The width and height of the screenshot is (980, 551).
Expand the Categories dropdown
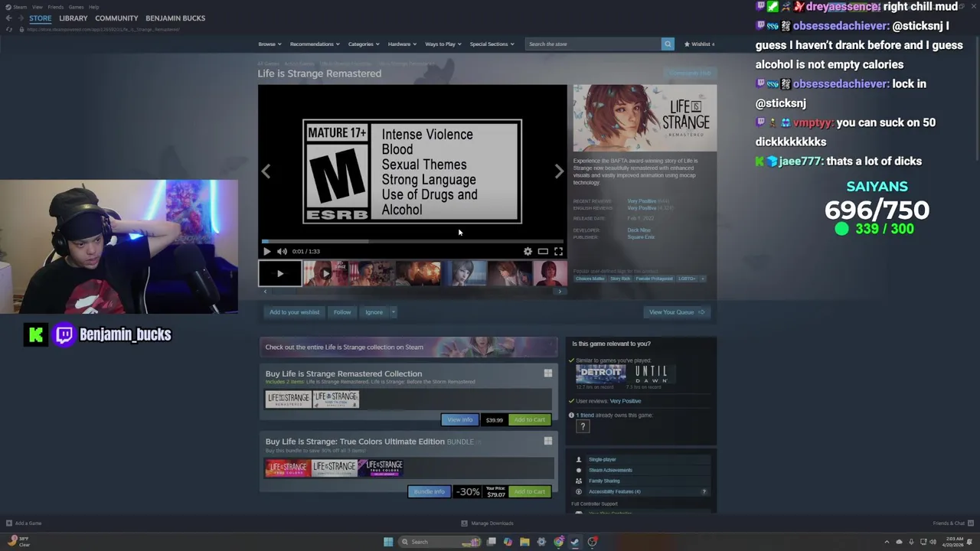point(364,44)
